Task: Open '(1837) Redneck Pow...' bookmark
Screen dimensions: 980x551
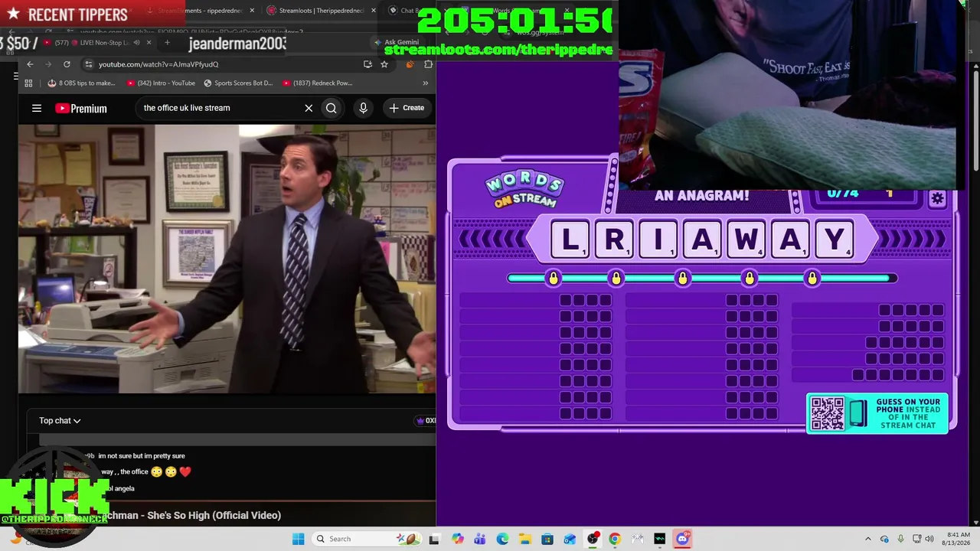Action: pos(317,83)
